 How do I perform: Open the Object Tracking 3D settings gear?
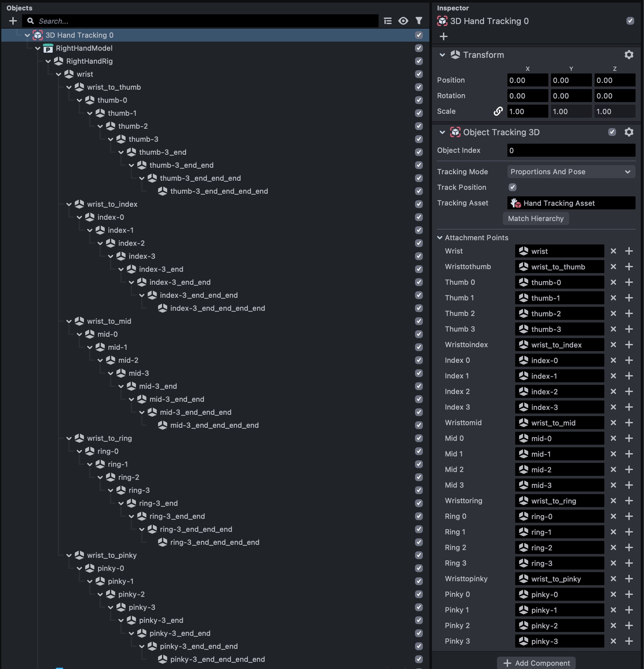pyautogui.click(x=629, y=132)
